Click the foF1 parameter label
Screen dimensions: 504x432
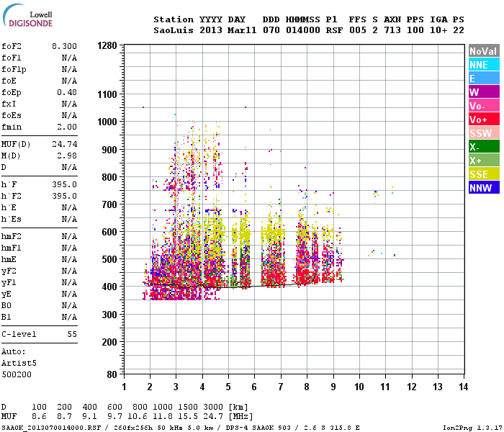click(x=12, y=58)
